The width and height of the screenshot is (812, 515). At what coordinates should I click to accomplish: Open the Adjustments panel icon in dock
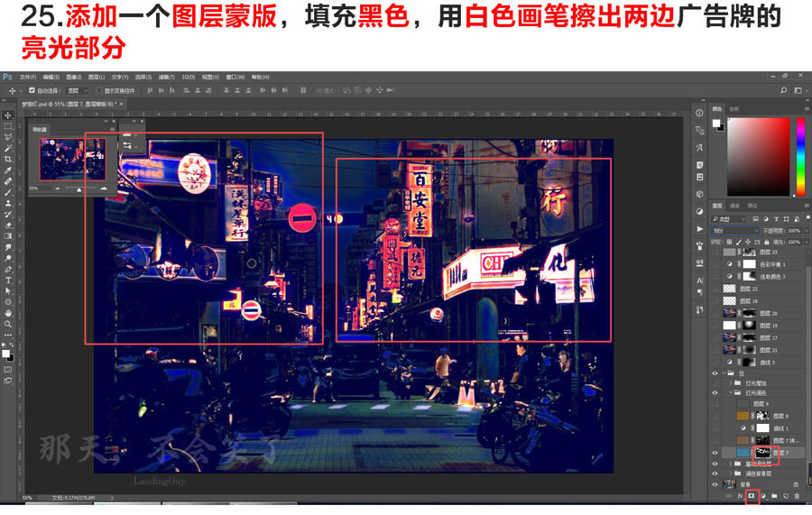pos(699,211)
